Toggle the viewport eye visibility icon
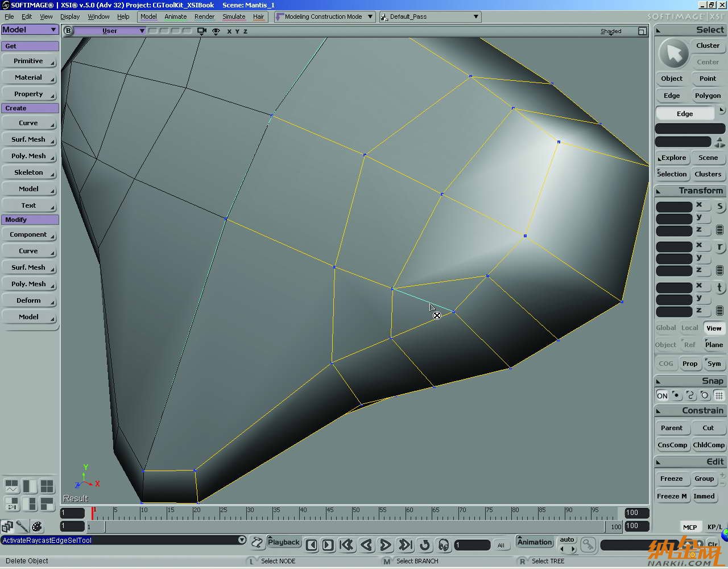The width and height of the screenshot is (728, 569). click(x=216, y=31)
